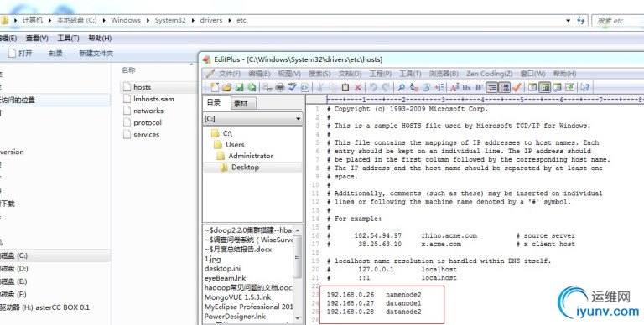The height and width of the screenshot is (325, 644).
Task: Refresh the Explorer address bar
Action: point(581,20)
